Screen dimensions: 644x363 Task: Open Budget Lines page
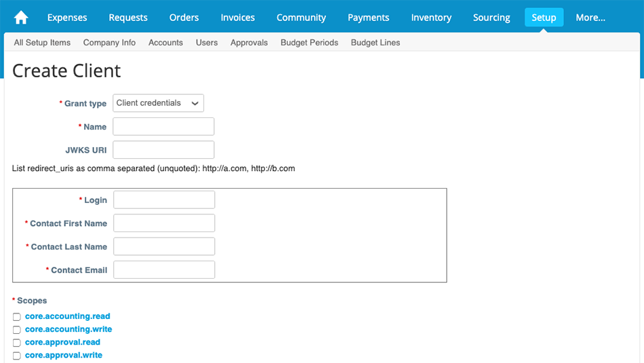point(376,42)
